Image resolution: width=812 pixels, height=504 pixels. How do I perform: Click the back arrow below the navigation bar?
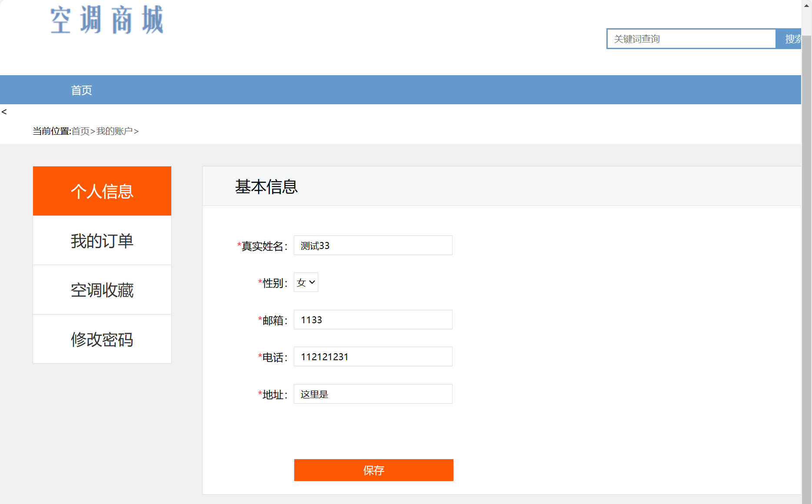[x=4, y=112]
